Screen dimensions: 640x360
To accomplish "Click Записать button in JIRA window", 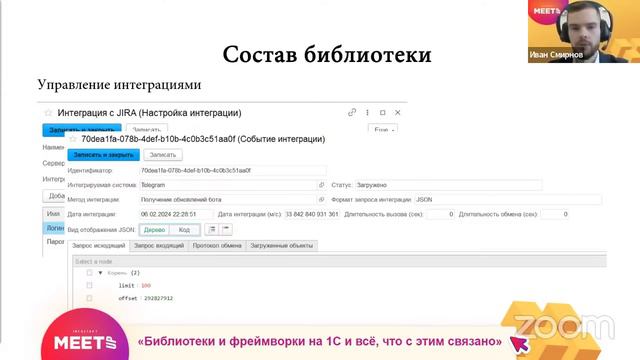I will click(147, 129).
